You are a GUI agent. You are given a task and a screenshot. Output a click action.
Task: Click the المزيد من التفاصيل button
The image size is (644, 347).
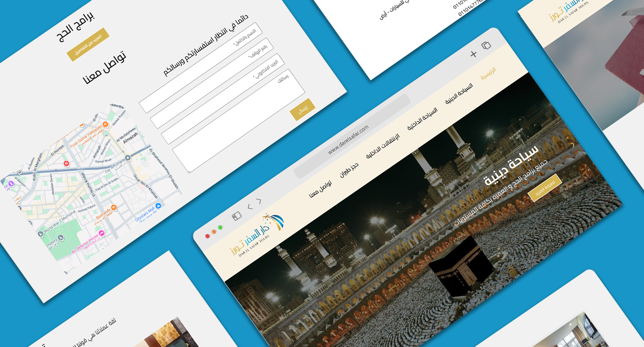point(88,44)
